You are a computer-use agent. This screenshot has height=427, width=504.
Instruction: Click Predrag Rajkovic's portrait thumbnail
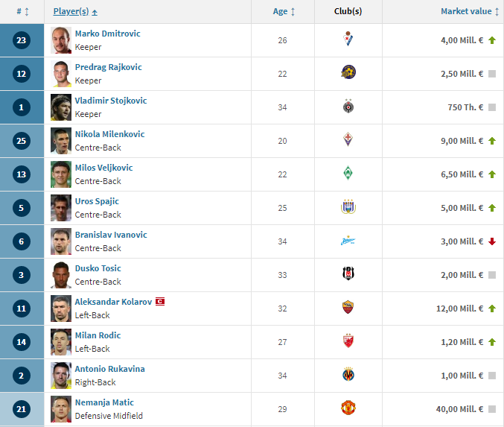[x=61, y=74]
